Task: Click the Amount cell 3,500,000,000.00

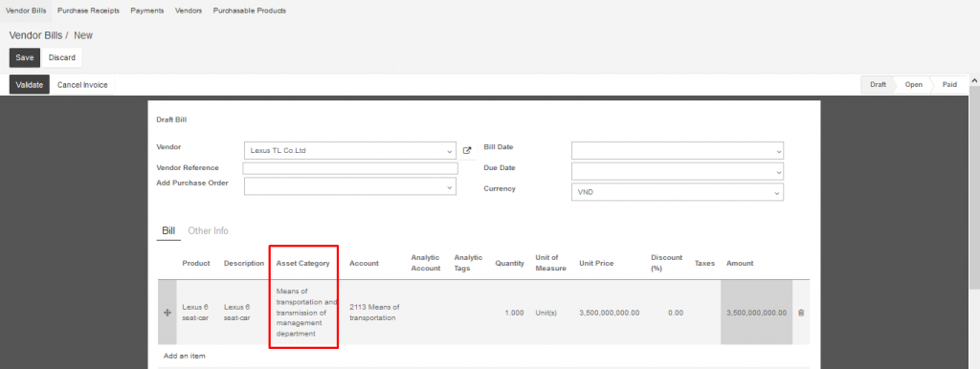Action: coord(756,313)
